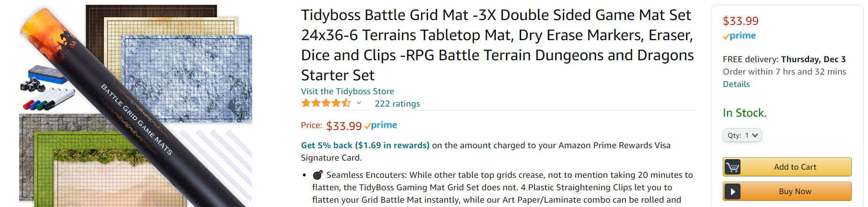
Task: Open the Qty quantity dropdown
Action: point(742,135)
